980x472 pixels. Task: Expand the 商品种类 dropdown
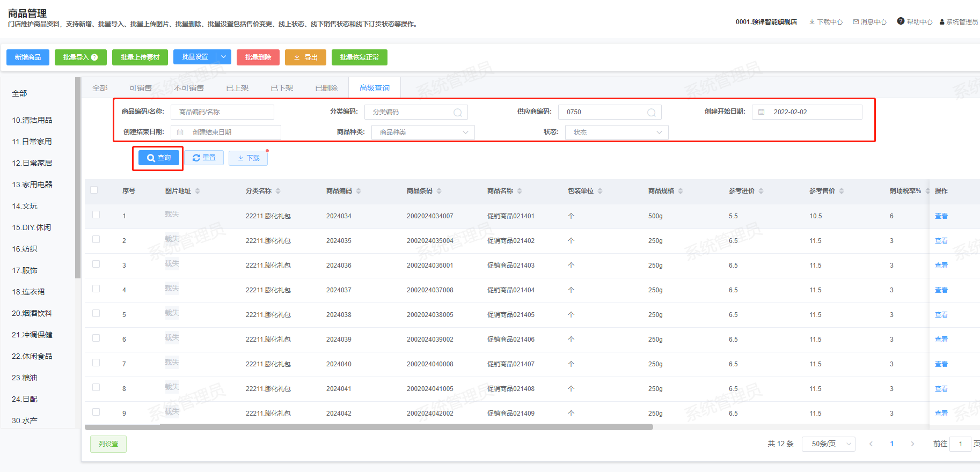tap(423, 132)
